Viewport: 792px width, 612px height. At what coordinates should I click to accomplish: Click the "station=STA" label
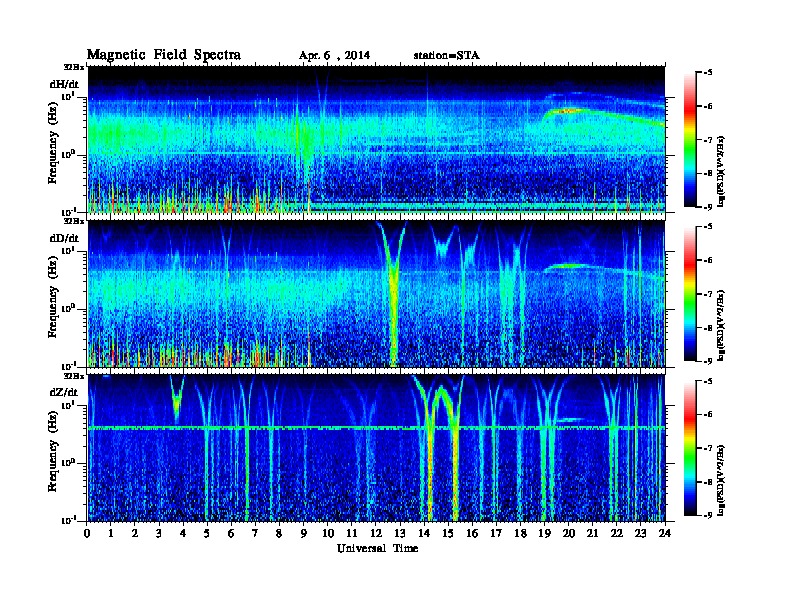tap(447, 55)
